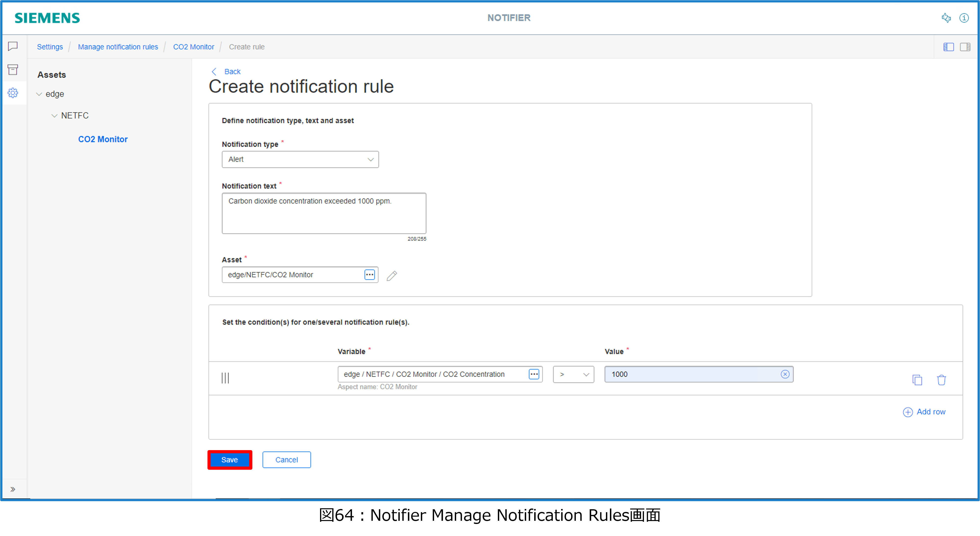Duplicate the condition row with the copy icon

(x=917, y=380)
